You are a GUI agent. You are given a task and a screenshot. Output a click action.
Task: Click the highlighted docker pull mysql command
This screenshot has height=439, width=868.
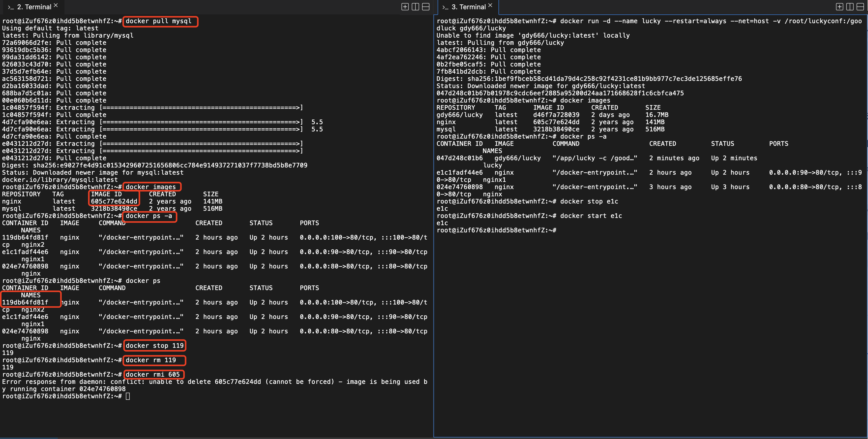159,21
